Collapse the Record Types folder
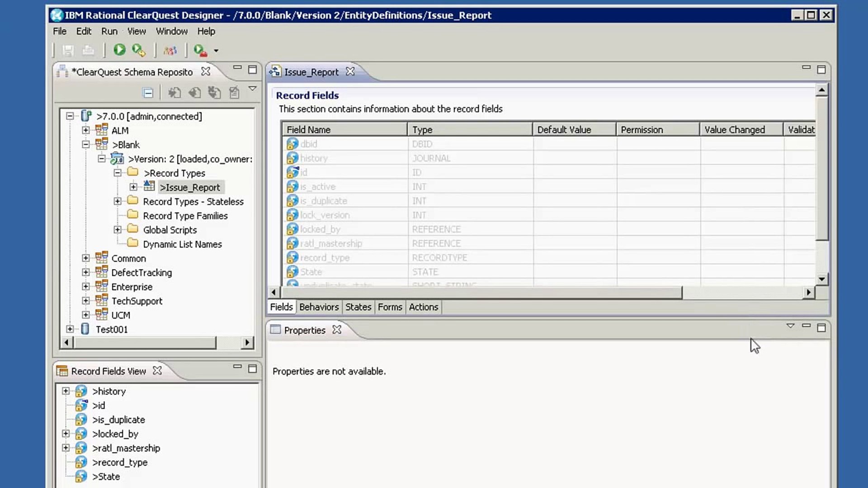The width and height of the screenshot is (868, 488). [118, 173]
